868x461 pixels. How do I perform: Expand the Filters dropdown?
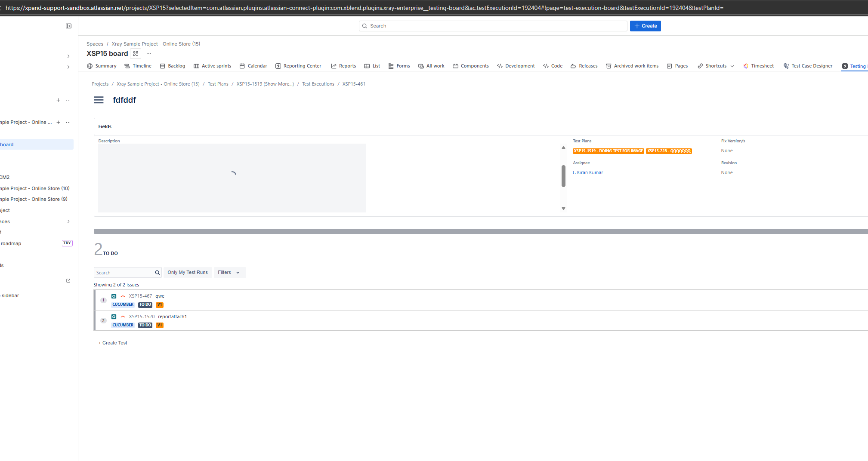tap(229, 273)
